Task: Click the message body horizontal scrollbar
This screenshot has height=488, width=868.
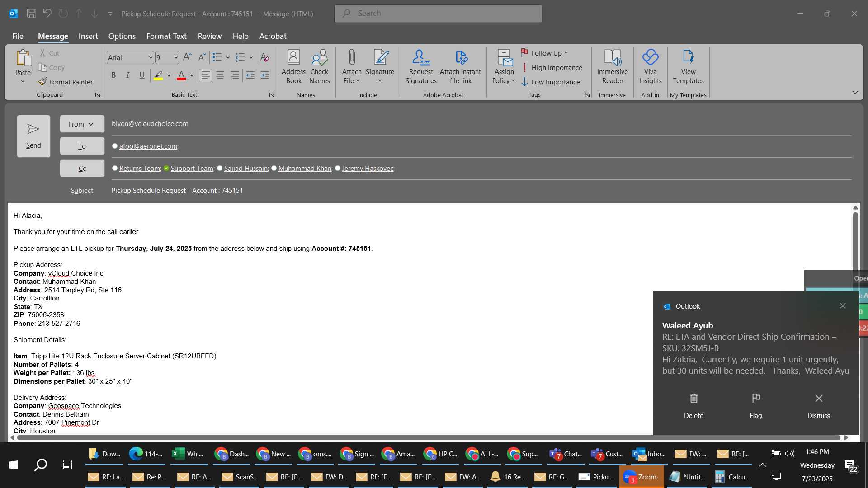Action: click(429, 437)
